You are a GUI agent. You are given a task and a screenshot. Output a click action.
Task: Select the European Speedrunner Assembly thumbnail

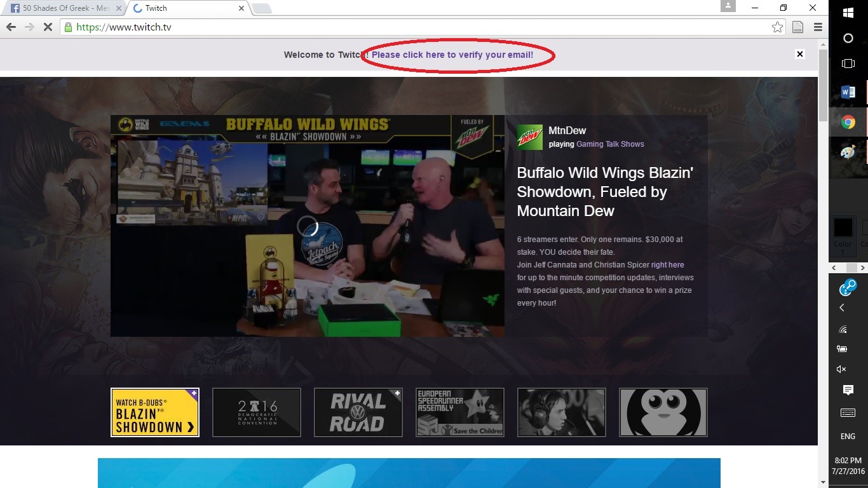(460, 412)
